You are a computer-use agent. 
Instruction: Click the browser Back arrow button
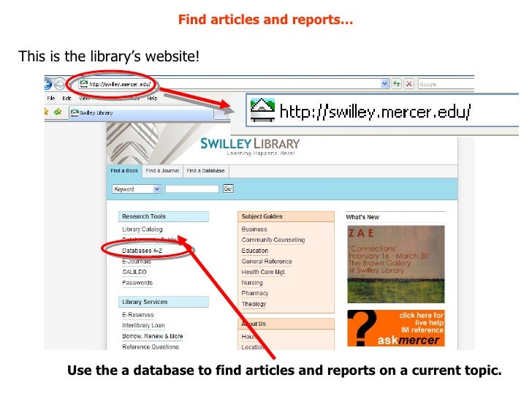[47, 84]
